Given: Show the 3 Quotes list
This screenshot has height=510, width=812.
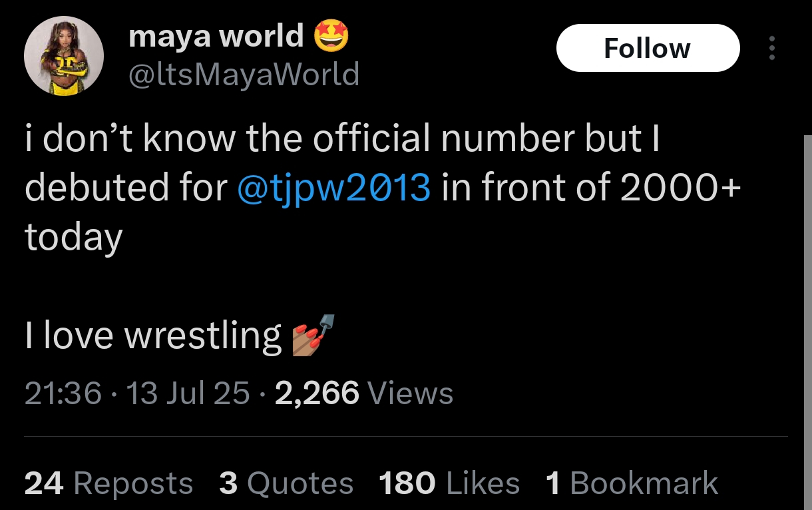Looking at the screenshot, I should pos(286,483).
